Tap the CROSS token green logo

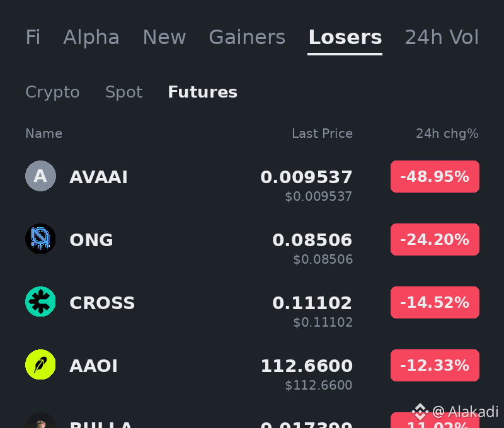coord(40,302)
